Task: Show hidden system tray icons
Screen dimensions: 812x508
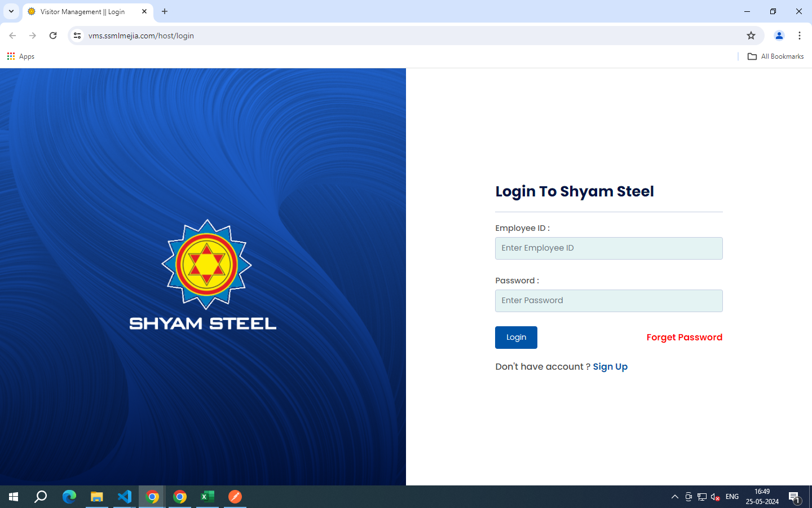Action: pos(674,497)
